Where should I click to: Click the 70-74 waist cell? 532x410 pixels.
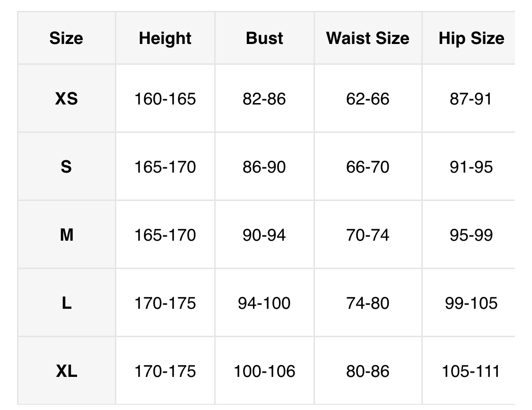click(x=367, y=235)
